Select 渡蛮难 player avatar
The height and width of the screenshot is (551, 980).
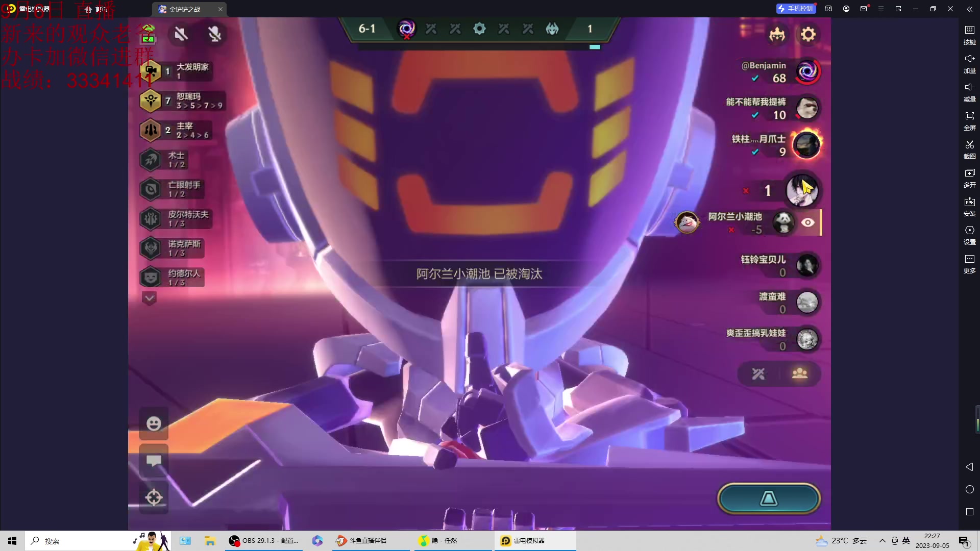pos(807,303)
